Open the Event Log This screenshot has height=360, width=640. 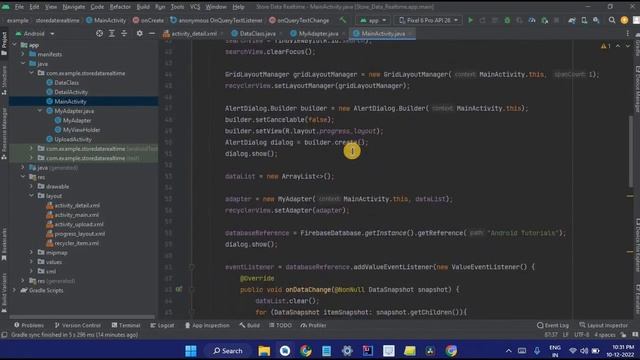[x=553, y=325]
